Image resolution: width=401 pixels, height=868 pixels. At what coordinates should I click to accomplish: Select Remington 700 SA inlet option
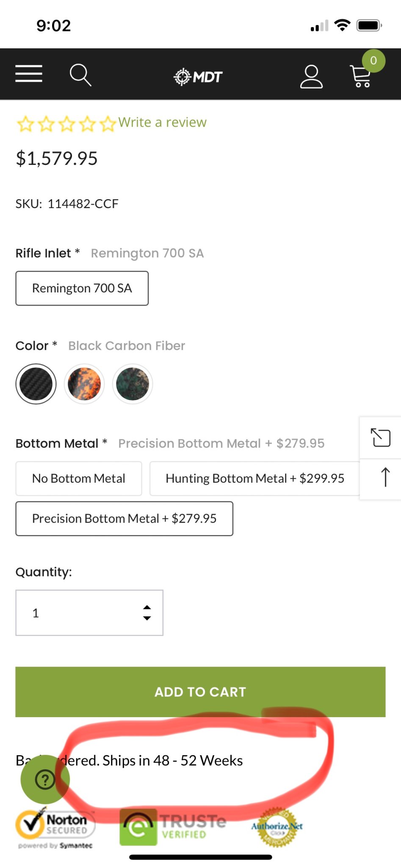(x=82, y=288)
